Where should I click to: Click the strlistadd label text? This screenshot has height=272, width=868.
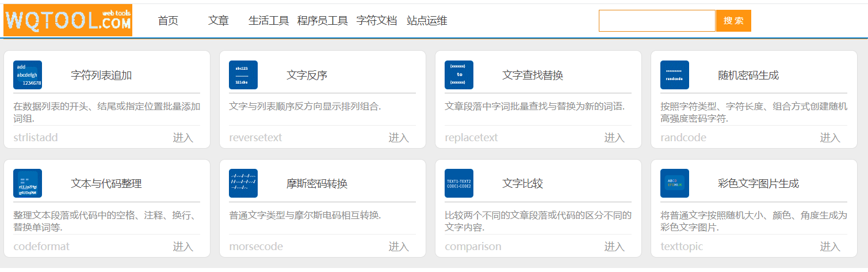click(36, 138)
